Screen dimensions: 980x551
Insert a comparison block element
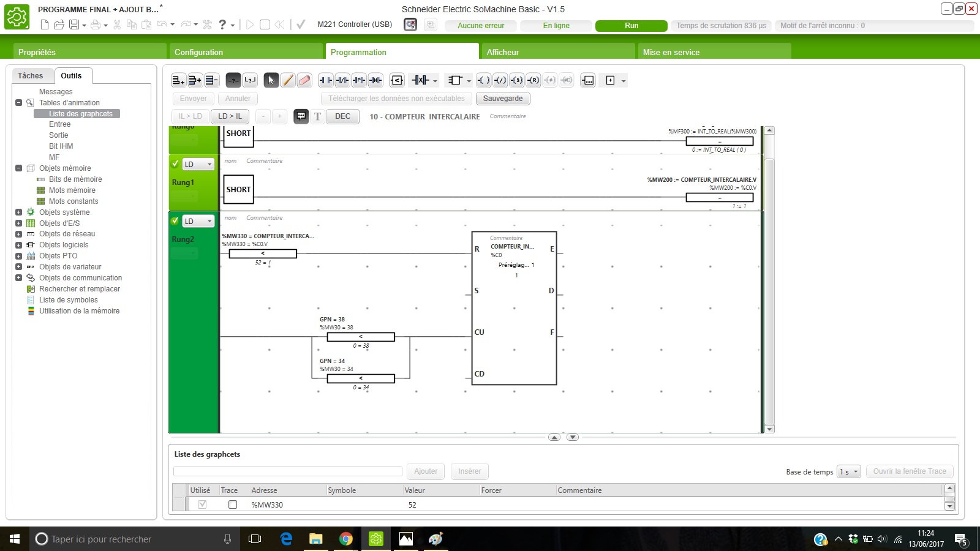tap(397, 80)
